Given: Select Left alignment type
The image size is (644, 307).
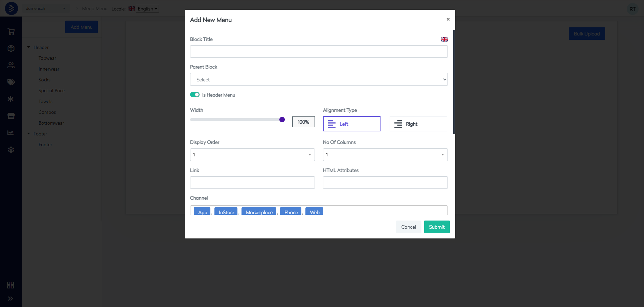Looking at the screenshot, I should [x=351, y=124].
